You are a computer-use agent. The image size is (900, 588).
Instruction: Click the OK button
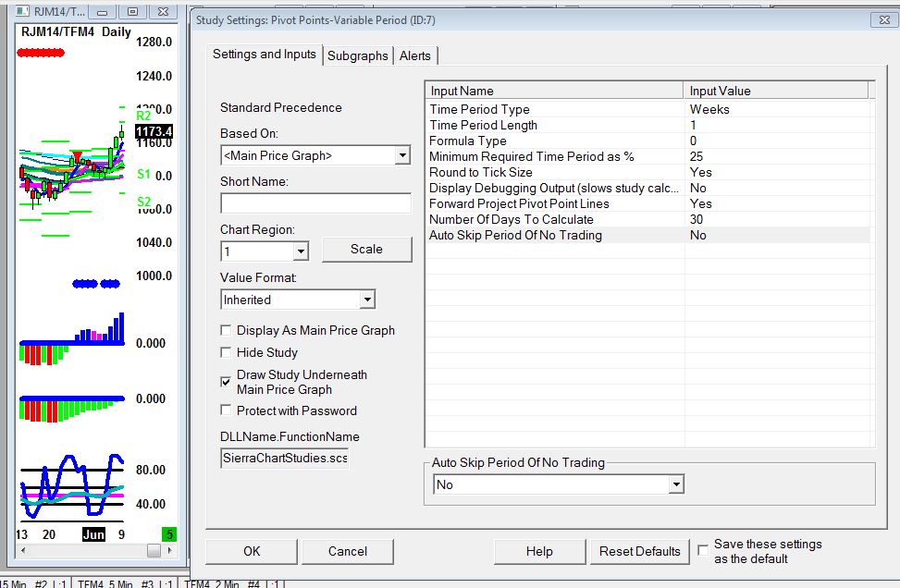click(252, 551)
